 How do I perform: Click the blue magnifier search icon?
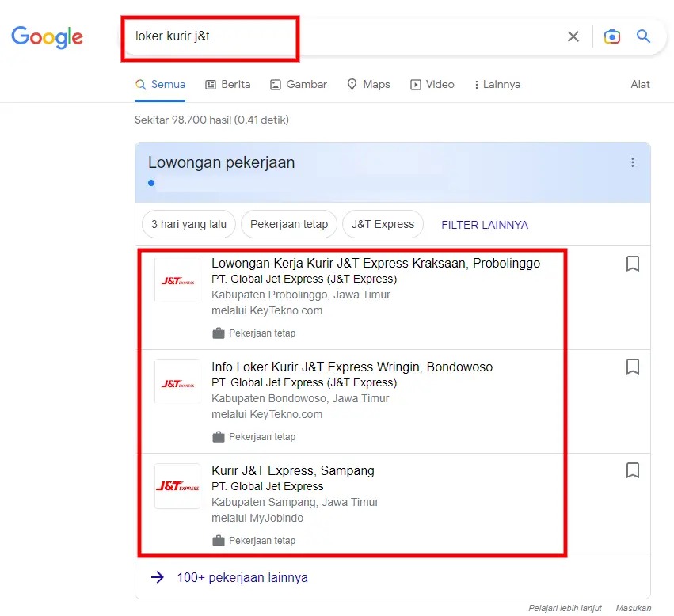(x=644, y=36)
